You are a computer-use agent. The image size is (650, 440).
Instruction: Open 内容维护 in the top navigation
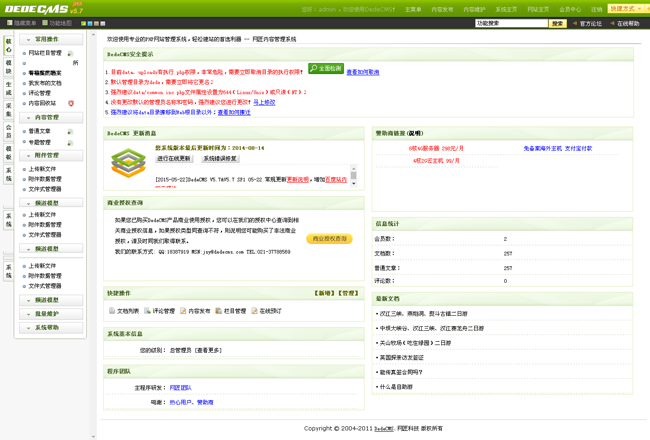tap(474, 9)
